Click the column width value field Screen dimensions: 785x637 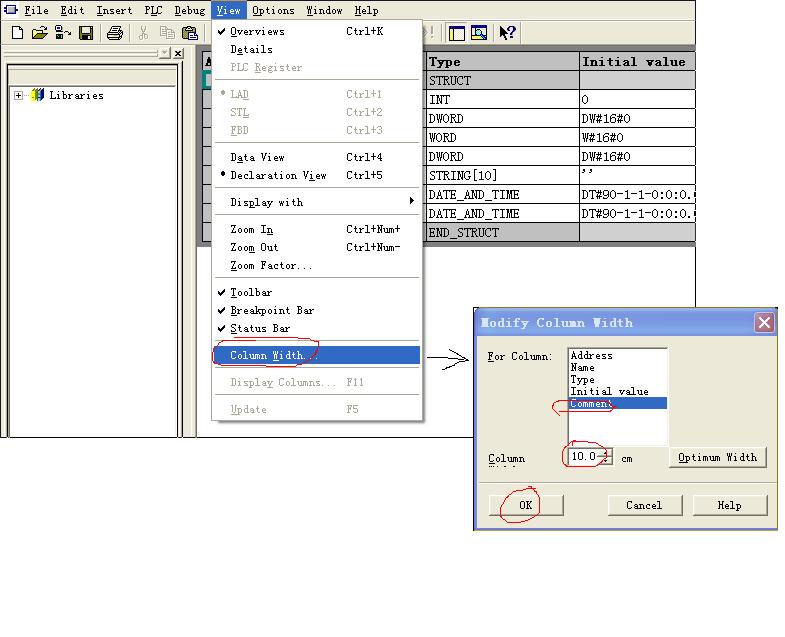tap(584, 456)
